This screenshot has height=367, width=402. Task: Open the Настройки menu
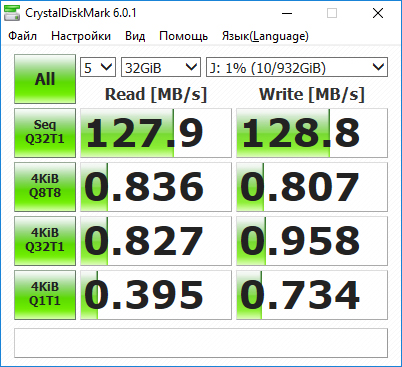tap(81, 36)
